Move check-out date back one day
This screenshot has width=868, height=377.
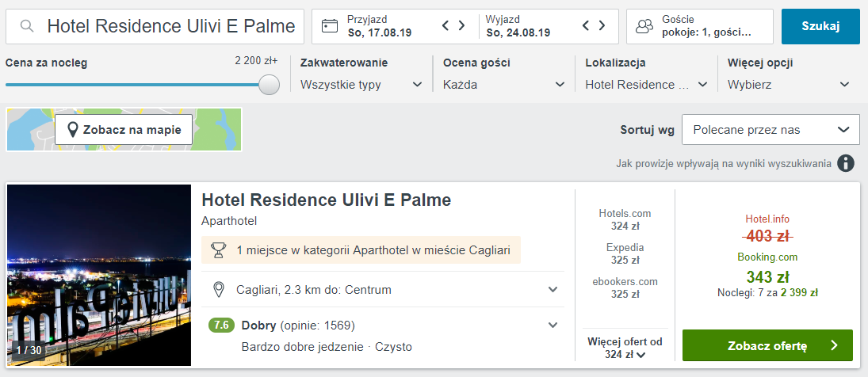point(587,25)
